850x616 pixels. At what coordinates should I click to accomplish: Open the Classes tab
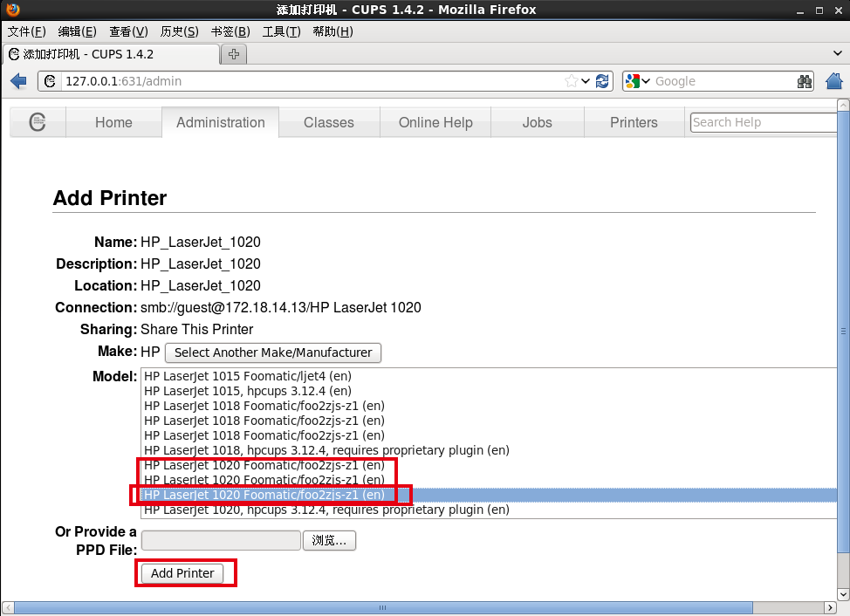click(329, 122)
